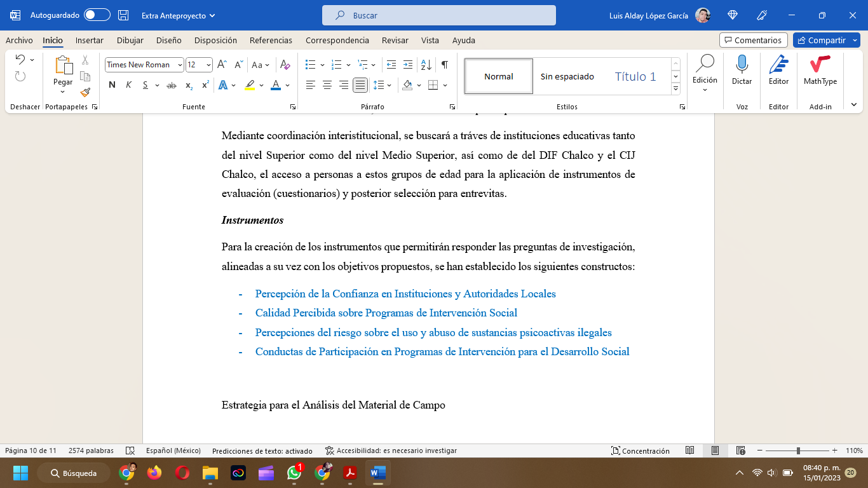868x488 pixels.
Task: Enable Concentración focus mode
Action: (641, 451)
